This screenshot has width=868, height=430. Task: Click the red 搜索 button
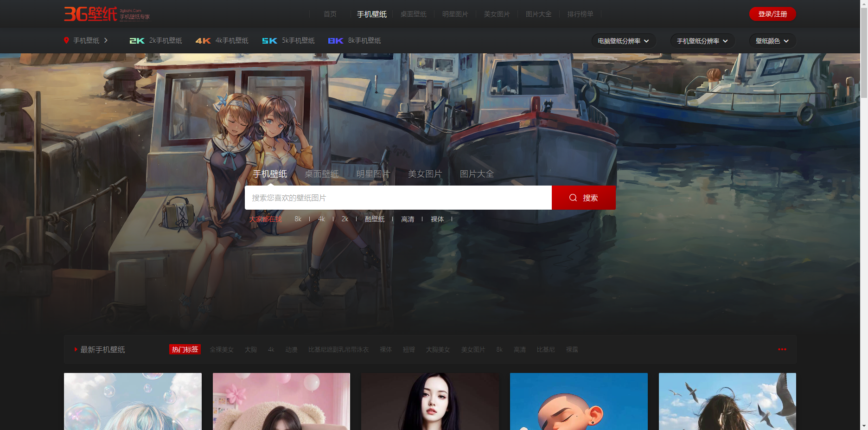584,198
